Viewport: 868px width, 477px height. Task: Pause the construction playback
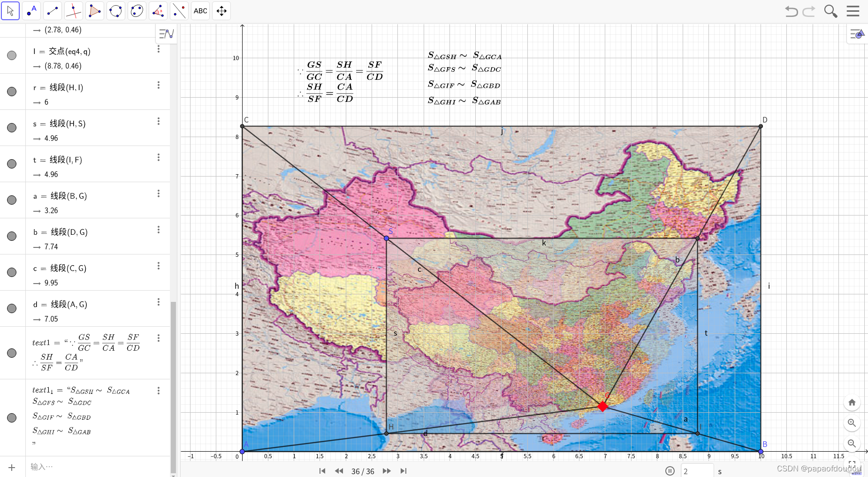point(670,471)
